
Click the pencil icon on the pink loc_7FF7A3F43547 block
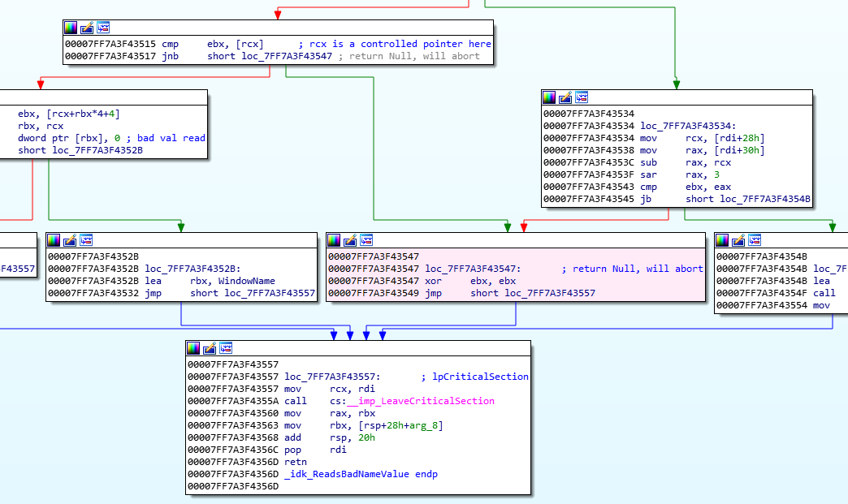point(351,240)
